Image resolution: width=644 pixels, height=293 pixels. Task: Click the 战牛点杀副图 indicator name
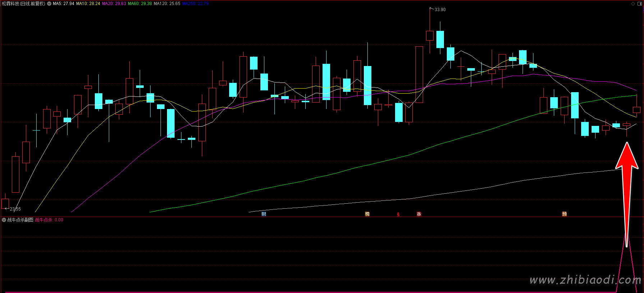click(20, 220)
